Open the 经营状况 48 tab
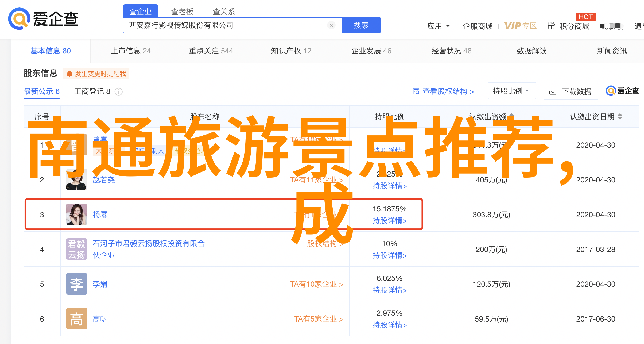The height and width of the screenshot is (344, 644). [452, 51]
